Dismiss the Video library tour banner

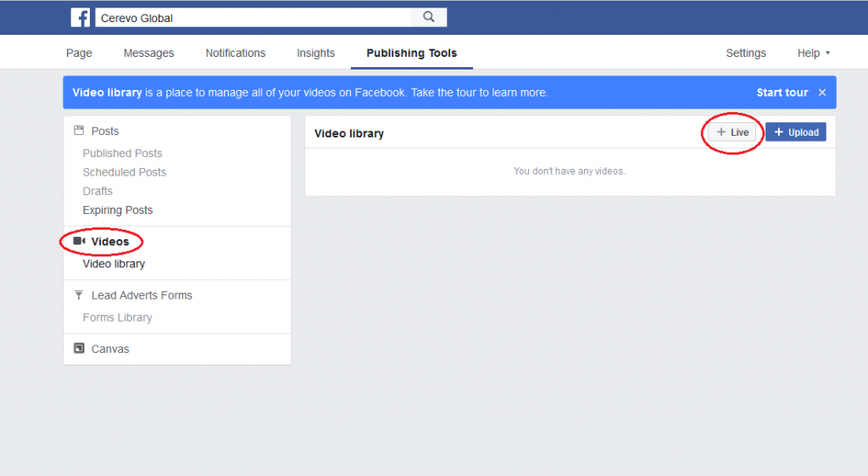(x=822, y=92)
